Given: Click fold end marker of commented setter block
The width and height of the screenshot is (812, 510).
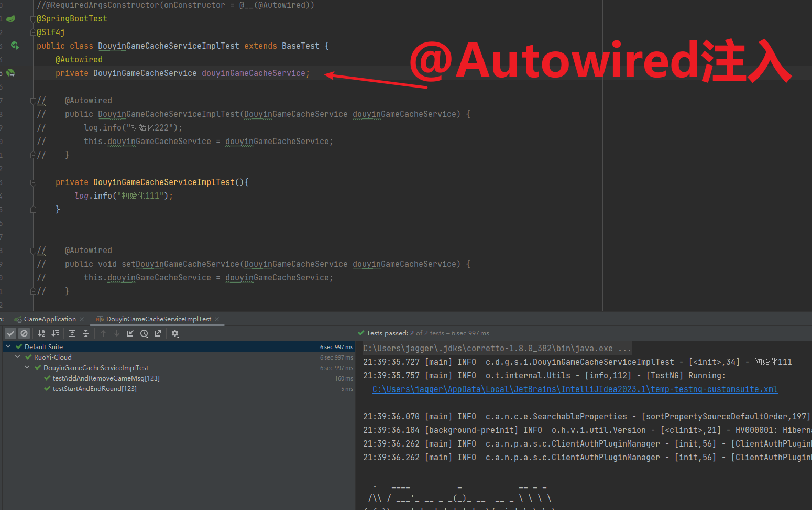Looking at the screenshot, I should (x=33, y=291).
